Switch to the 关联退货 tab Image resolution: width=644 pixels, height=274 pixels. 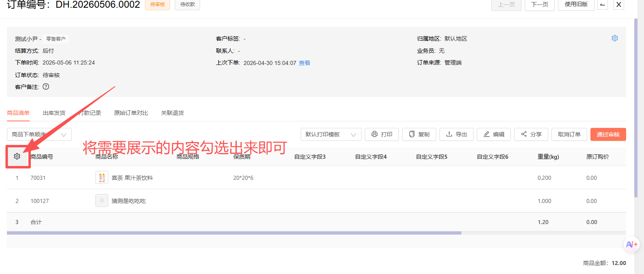coord(172,113)
